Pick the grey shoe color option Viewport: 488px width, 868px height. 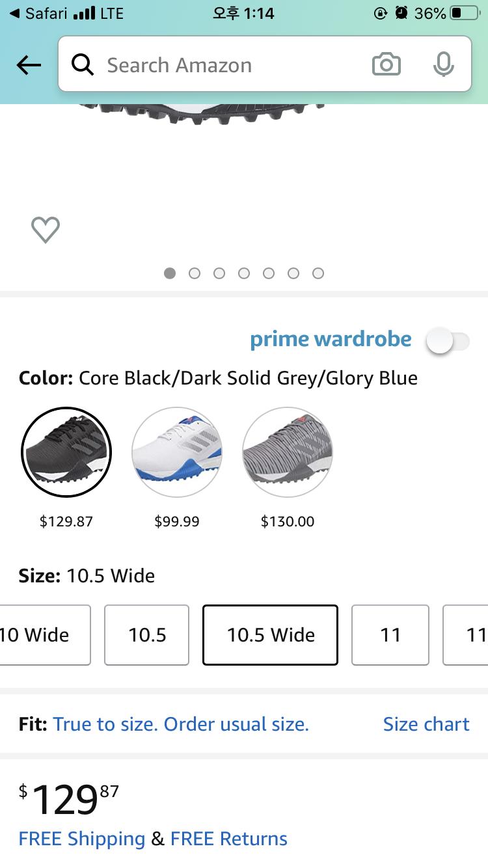click(x=288, y=452)
